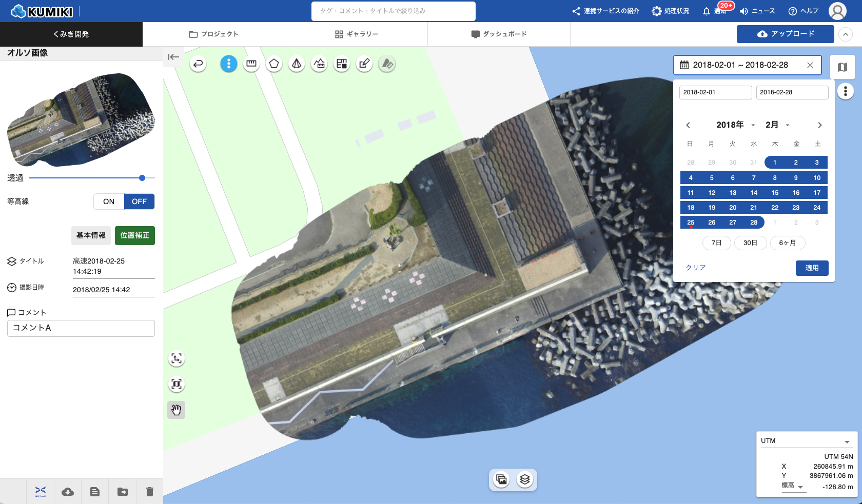Open the cross-section profile tool
This screenshot has width=862, height=504.
319,64
